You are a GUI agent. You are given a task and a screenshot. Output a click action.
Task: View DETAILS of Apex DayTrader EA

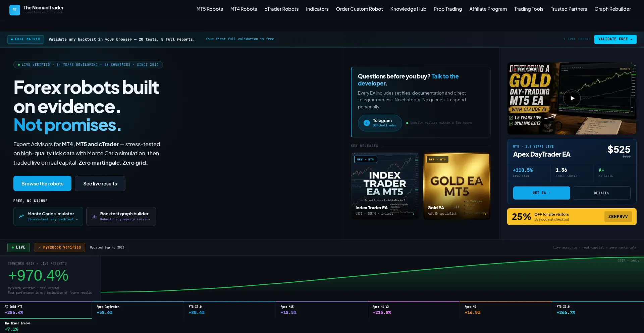click(601, 193)
